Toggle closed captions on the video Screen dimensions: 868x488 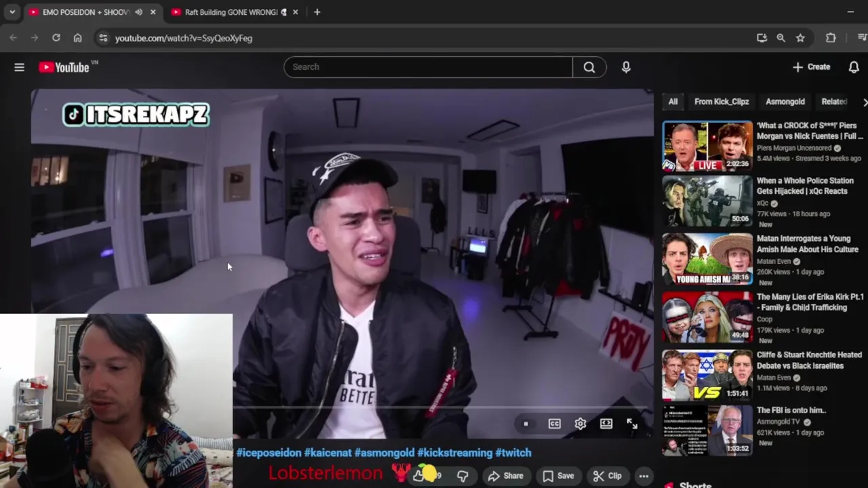point(555,424)
